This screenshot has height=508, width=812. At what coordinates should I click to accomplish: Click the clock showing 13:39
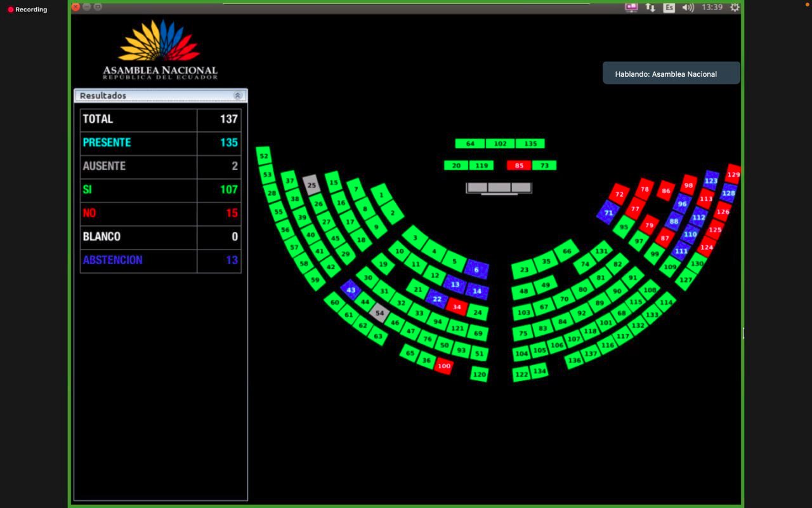(x=712, y=8)
